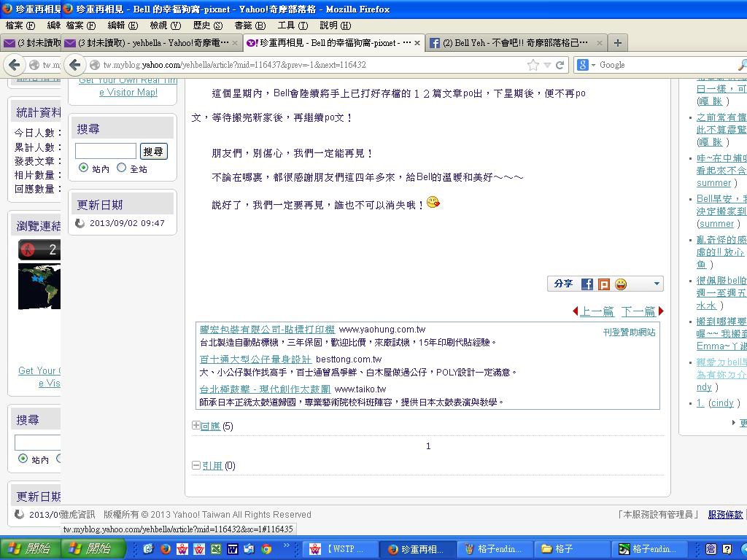Screen dimensions: 747x560
Task: Go to the previous article via 上一篇
Action: coord(597,311)
